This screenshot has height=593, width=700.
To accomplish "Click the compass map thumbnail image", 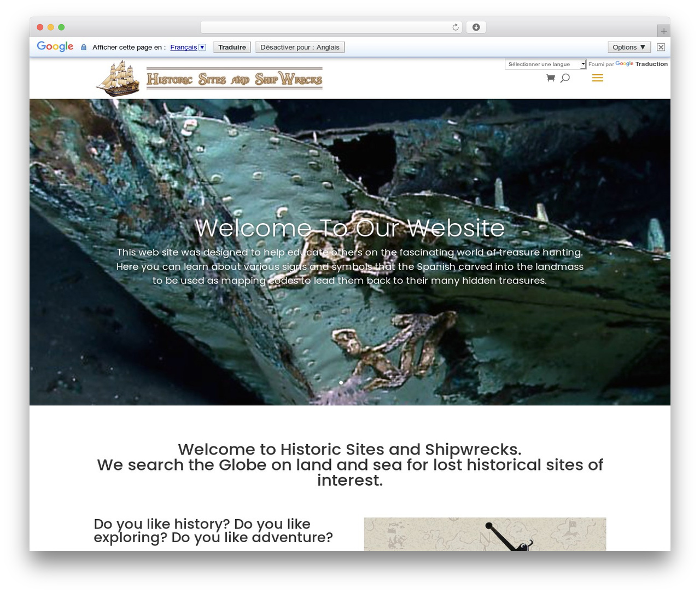I will [x=485, y=534].
